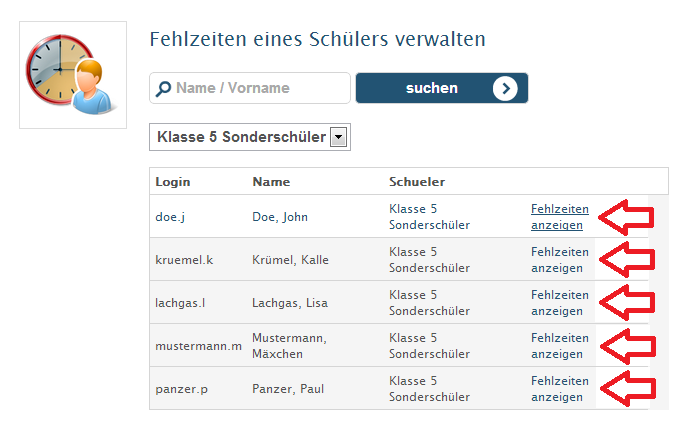Open Fehlzeiten anzeigen for kruemel.k

tap(560, 260)
